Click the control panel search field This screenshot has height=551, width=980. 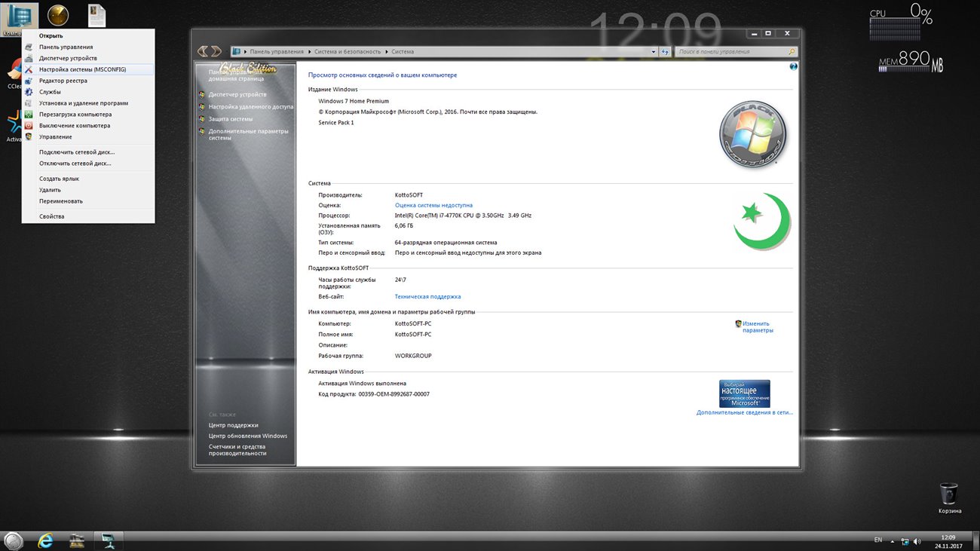[x=731, y=52]
